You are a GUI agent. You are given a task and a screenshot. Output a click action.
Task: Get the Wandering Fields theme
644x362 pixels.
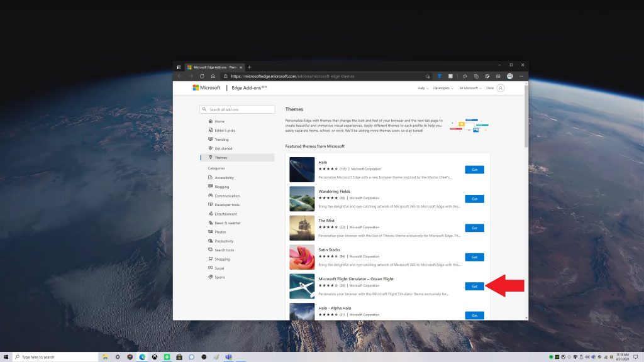[474, 199]
